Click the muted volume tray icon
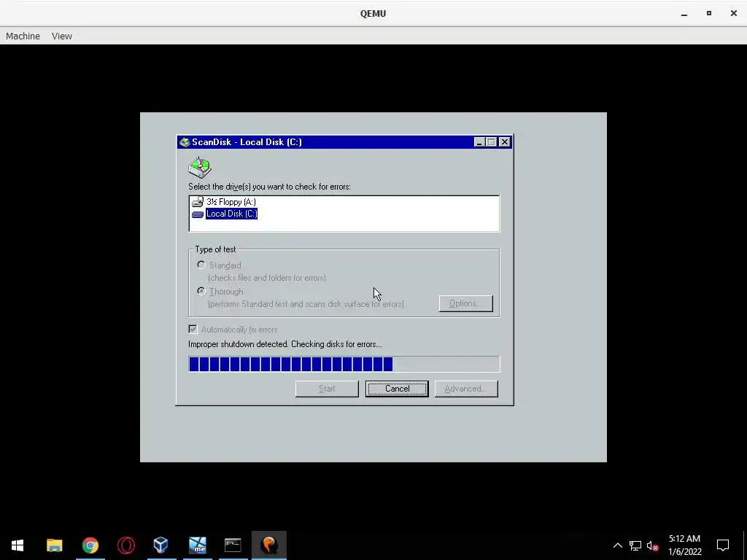 point(652,545)
